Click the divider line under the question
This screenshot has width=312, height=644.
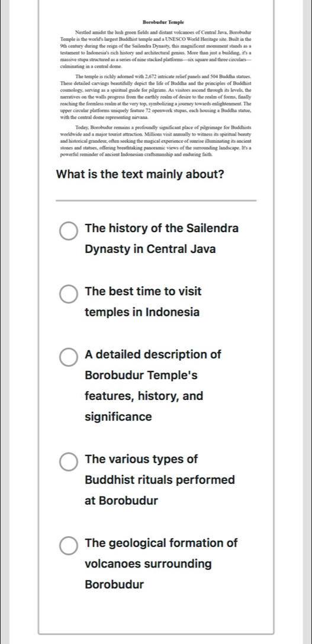156,201
